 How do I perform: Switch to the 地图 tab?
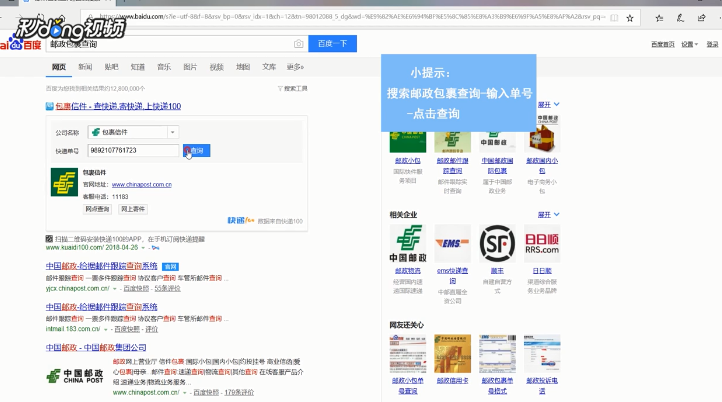243,67
